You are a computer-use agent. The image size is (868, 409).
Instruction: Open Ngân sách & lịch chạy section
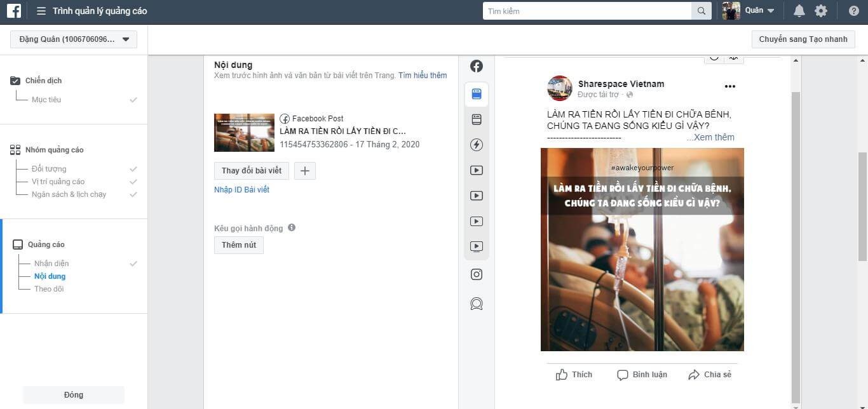[x=69, y=194]
